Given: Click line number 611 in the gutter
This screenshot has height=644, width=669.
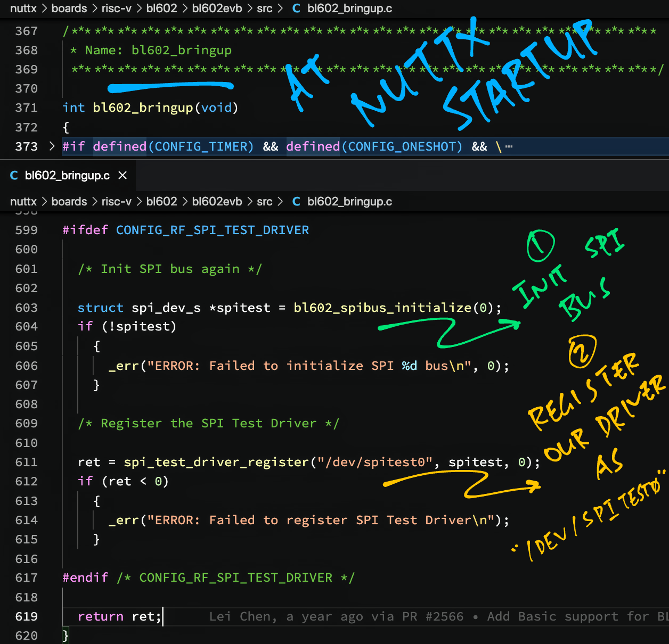Looking at the screenshot, I should 27,462.
